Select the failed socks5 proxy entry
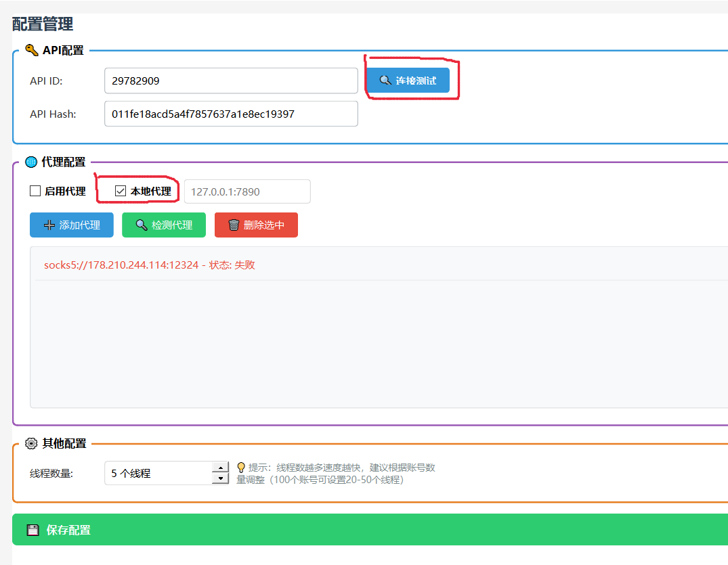Viewport: 728px width, 565px height. [147, 265]
